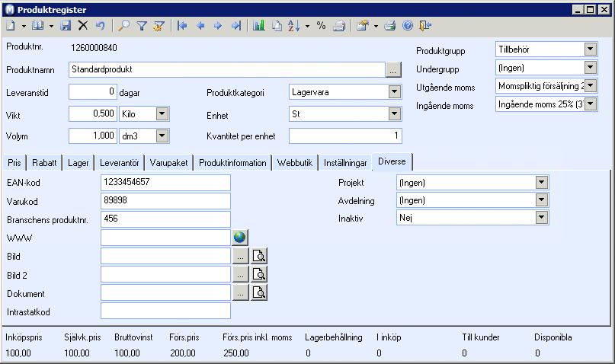Viewport: 615px width, 364px height.
Task: Open the sort options dropdown arrow
Action: [x=307, y=26]
